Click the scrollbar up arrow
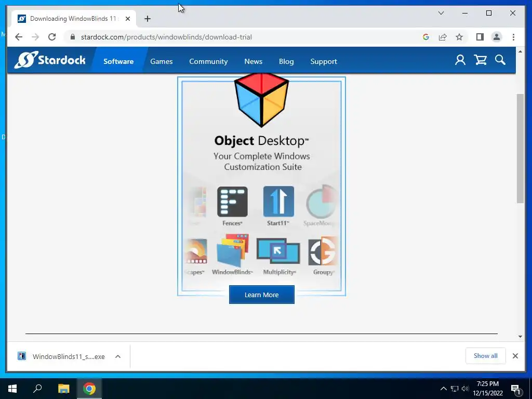This screenshot has width=532, height=399. click(520, 51)
